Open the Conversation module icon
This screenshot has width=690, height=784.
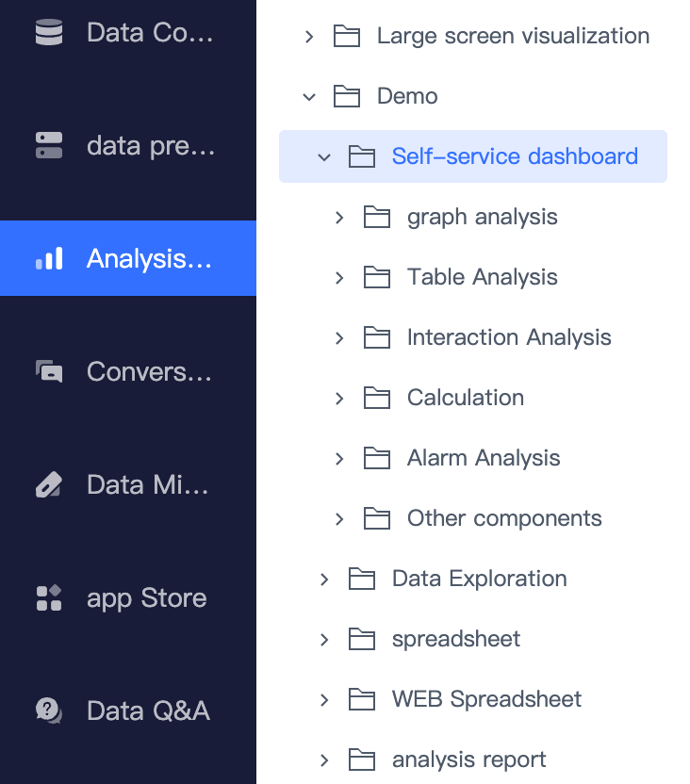click(x=48, y=370)
